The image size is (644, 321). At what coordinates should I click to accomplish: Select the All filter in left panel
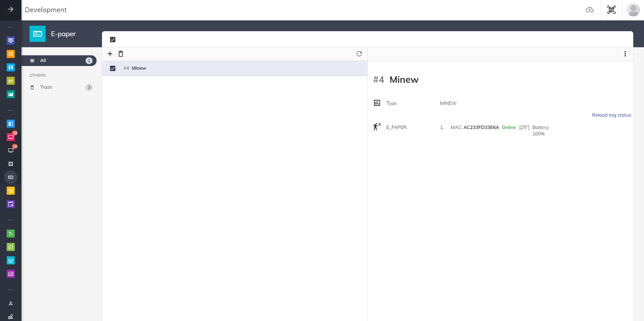[59, 61]
